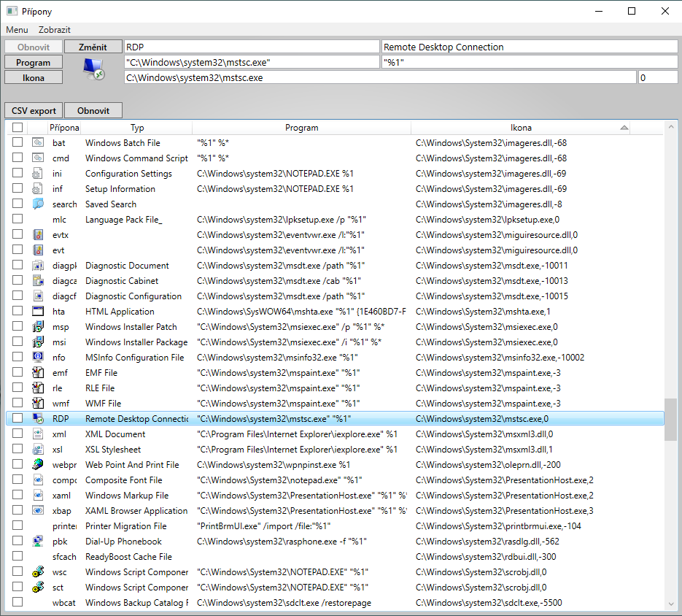Image resolution: width=682 pixels, height=616 pixels.
Task: Click the Změnit button
Action: (x=93, y=47)
